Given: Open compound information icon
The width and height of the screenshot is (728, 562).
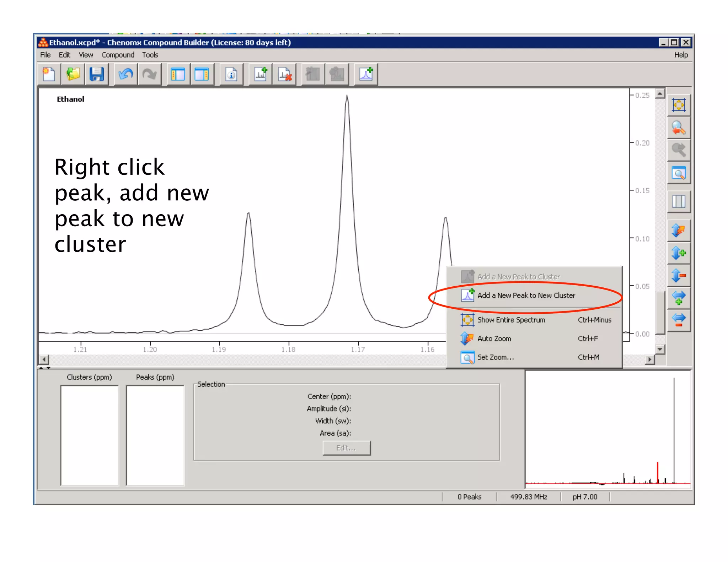Looking at the screenshot, I should coord(231,74).
